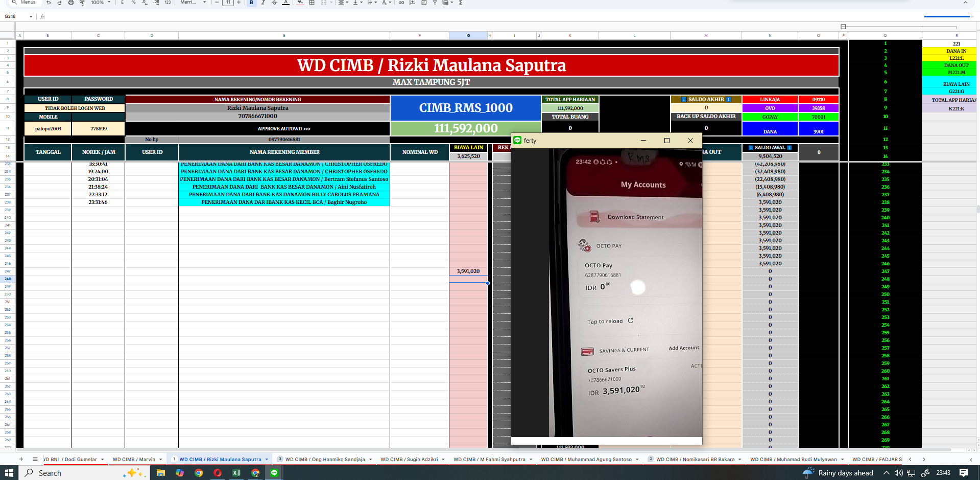Open Windows Start menu

9,473
